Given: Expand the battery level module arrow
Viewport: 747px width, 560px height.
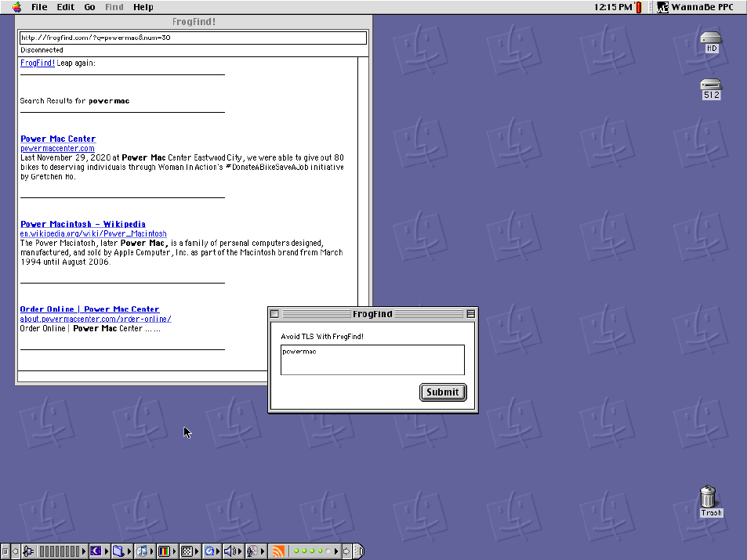Looking at the screenshot, I should pos(84,551).
